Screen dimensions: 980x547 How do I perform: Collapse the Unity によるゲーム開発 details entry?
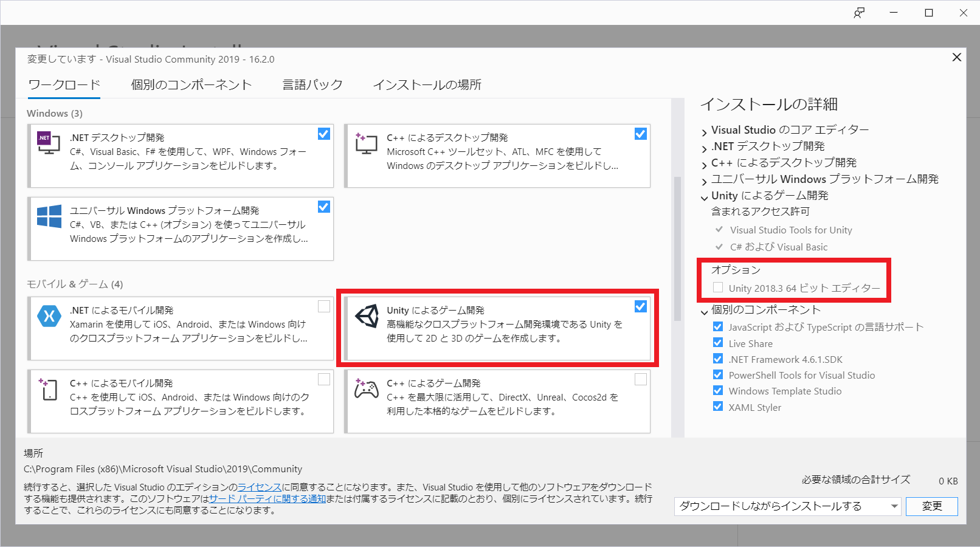click(704, 196)
